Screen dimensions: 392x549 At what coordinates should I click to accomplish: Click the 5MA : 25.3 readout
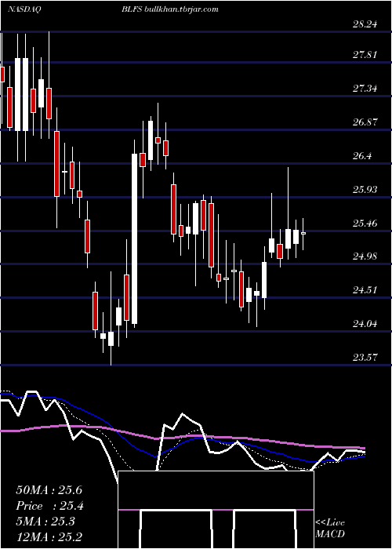coord(45,522)
